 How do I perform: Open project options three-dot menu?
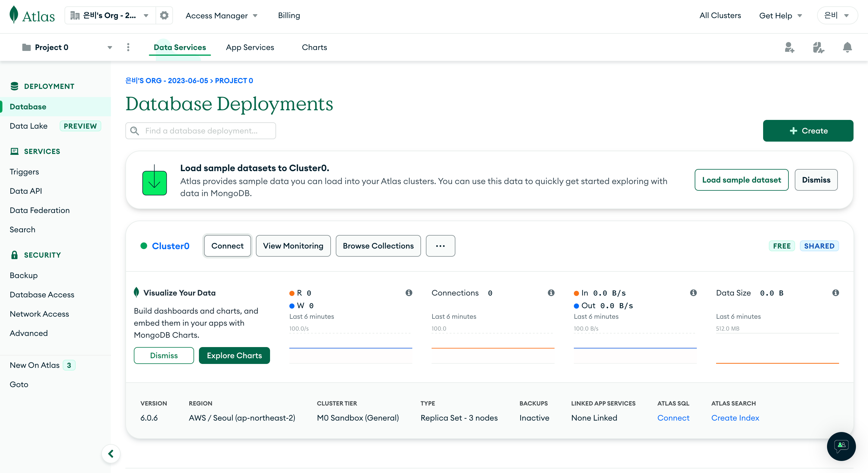click(x=128, y=47)
